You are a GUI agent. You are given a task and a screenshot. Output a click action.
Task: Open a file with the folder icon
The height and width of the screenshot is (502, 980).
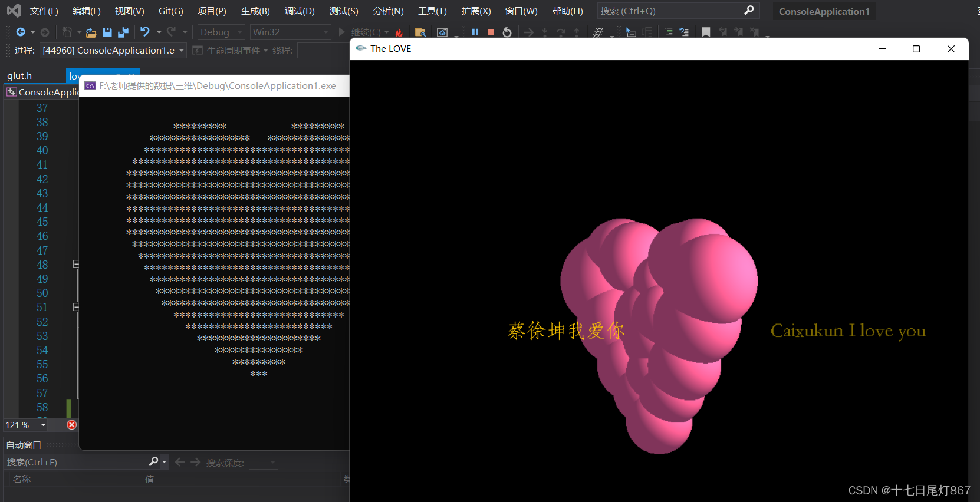coord(91,32)
